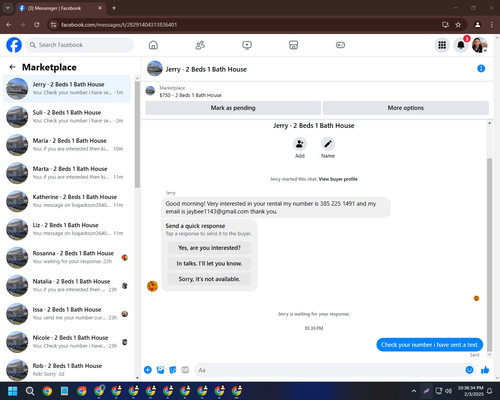Click the sent message 'Check your number i have sent a text.'
The height and width of the screenshot is (400, 500).
(430, 345)
